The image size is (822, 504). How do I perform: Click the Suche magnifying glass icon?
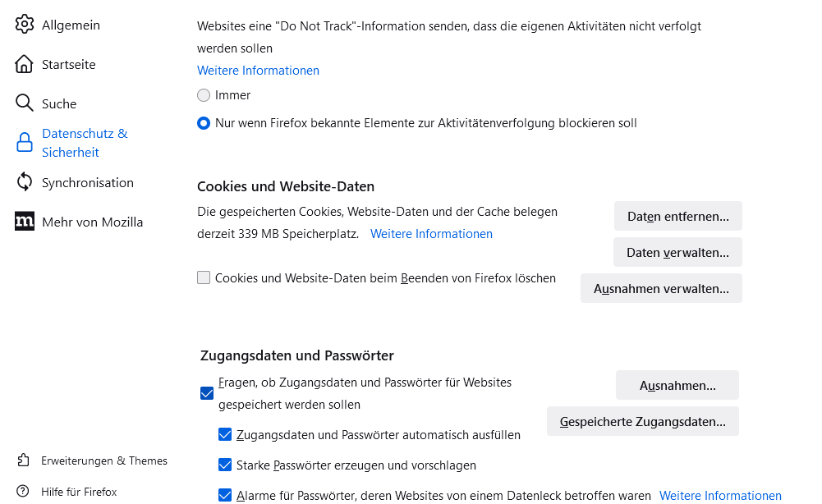pos(25,103)
